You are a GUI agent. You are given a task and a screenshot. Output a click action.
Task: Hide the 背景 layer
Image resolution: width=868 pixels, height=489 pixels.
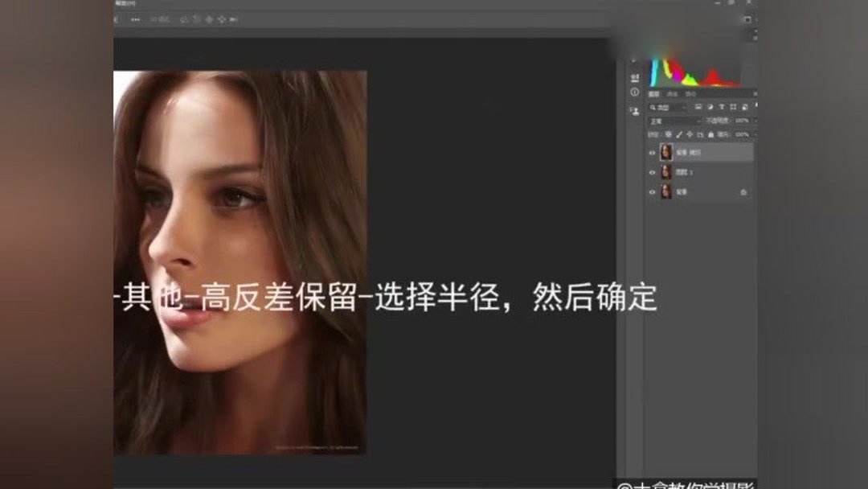pos(652,191)
